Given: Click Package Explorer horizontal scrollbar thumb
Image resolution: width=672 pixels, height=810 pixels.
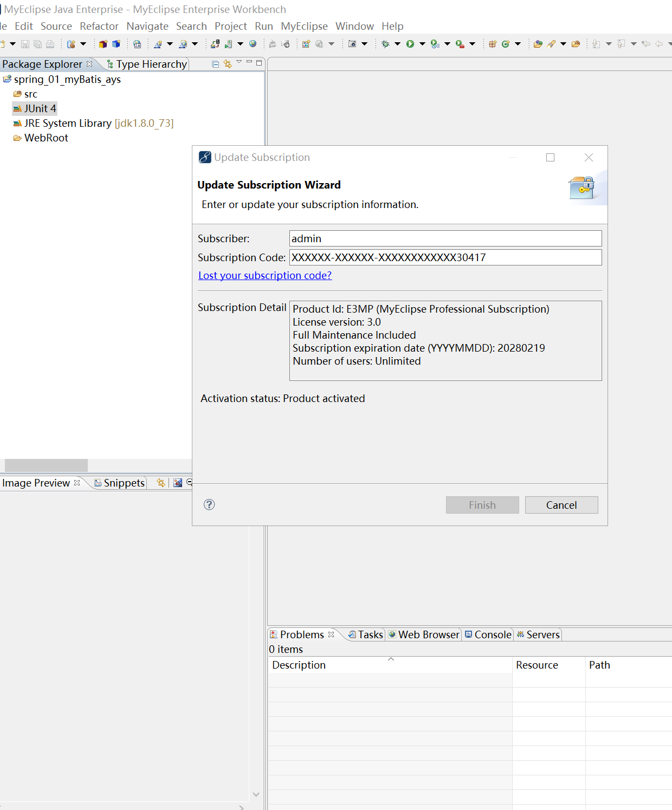Looking at the screenshot, I should coord(46,465).
